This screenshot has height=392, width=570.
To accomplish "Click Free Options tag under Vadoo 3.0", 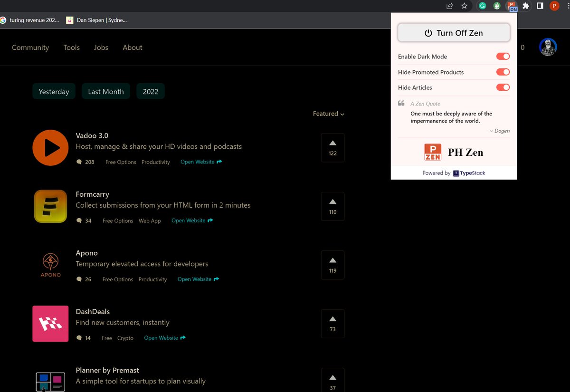I will [121, 162].
